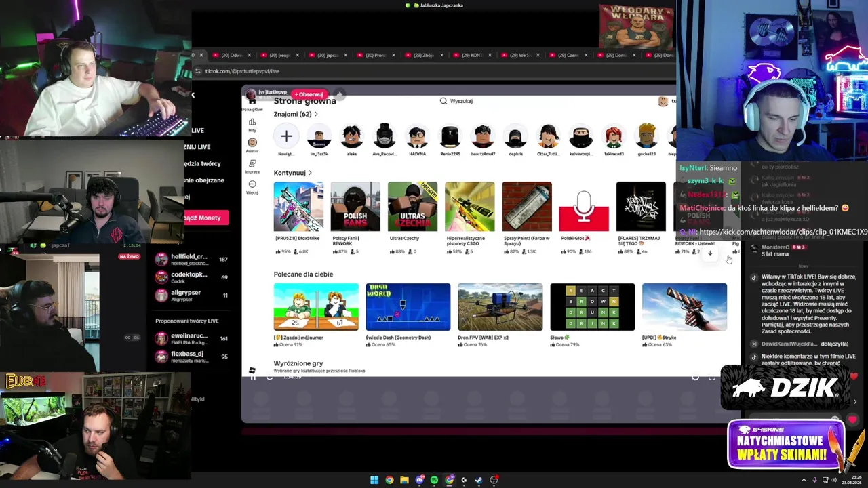
Task: Open FLARES TRZYMAJ SIĘ TEGO thumbnail
Action: pyautogui.click(x=641, y=207)
